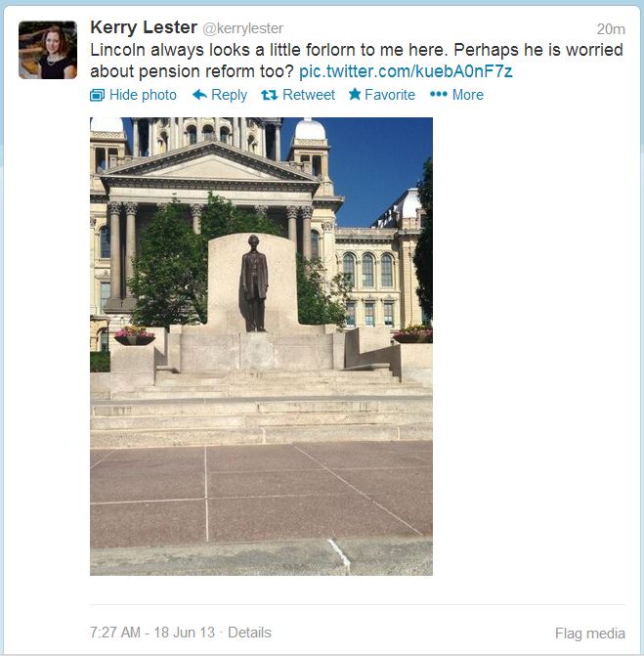The image size is (644, 656).
Task: Click the Reply text label
Action: 230,95
